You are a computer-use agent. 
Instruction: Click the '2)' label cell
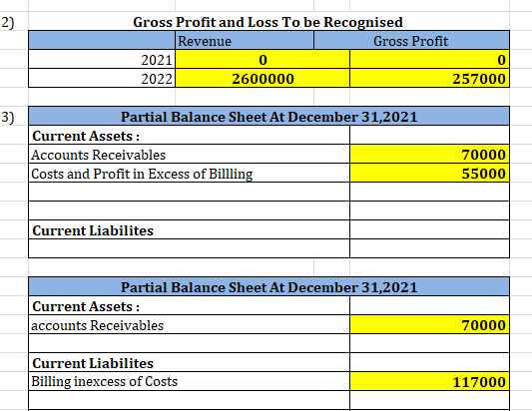[x=14, y=22]
